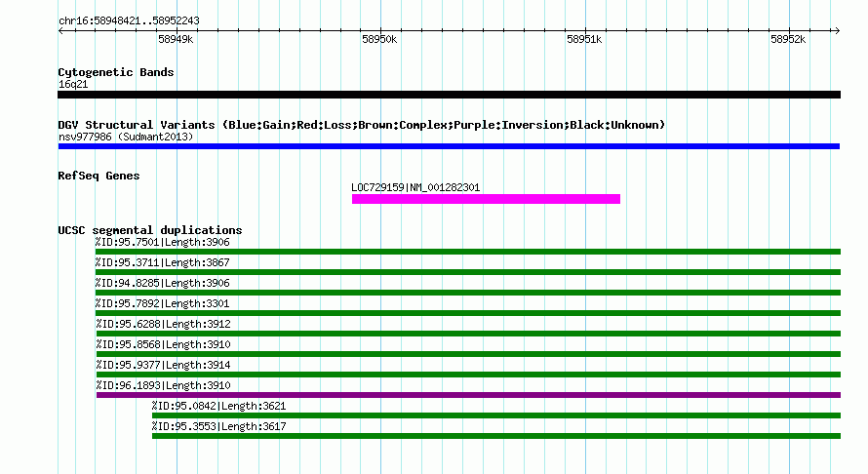The width and height of the screenshot is (868, 474).
Task: Open the LOC729159|NM_001282301 gene label
Action: (x=415, y=187)
